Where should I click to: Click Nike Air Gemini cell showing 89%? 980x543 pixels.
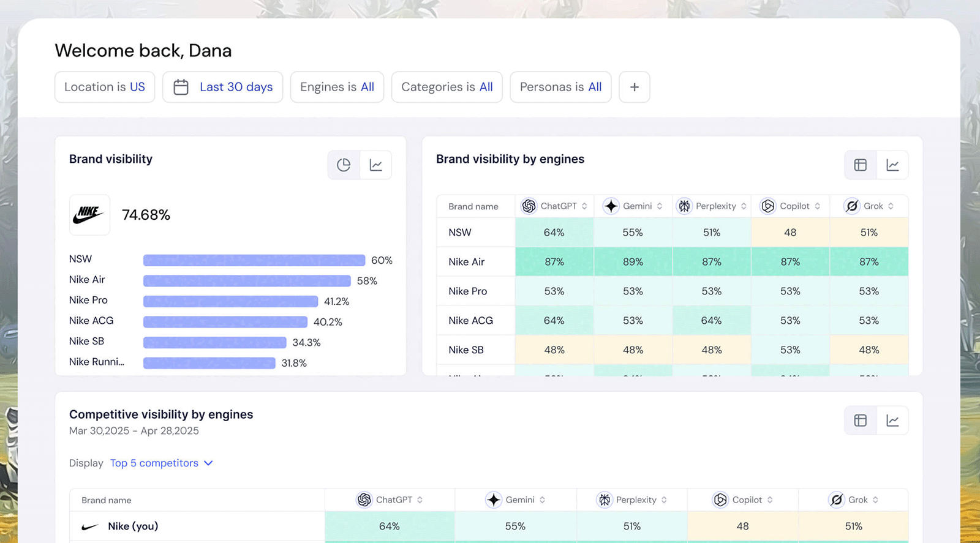[x=633, y=262]
